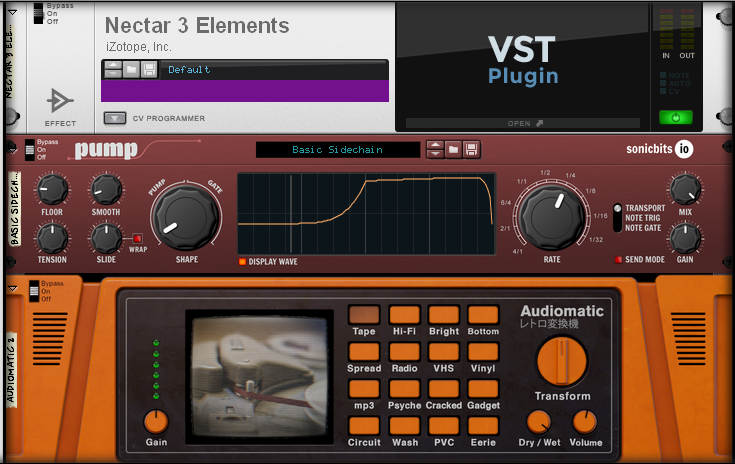
Task: Step Pump patch with up/down arrows
Action: pos(435,150)
